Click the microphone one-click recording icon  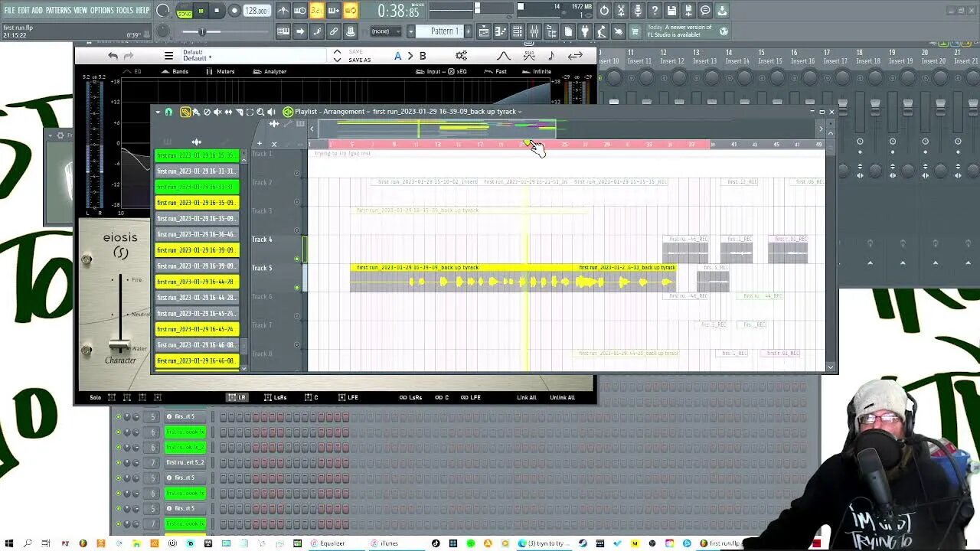638,11
